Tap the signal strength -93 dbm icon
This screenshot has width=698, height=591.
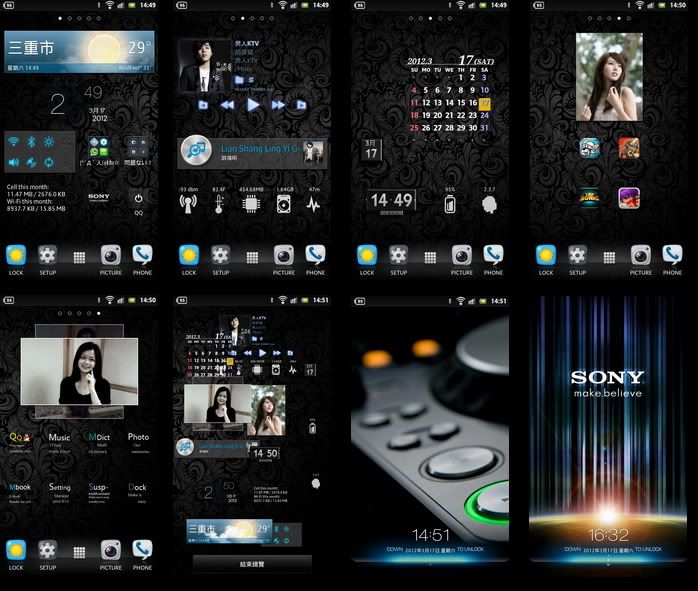tap(189, 203)
